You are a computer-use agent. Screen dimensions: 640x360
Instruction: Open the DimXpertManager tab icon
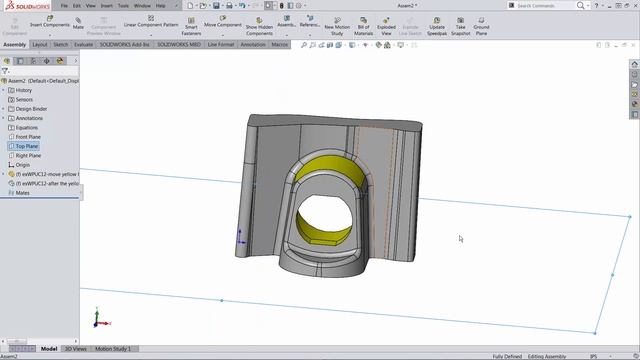pos(47,61)
